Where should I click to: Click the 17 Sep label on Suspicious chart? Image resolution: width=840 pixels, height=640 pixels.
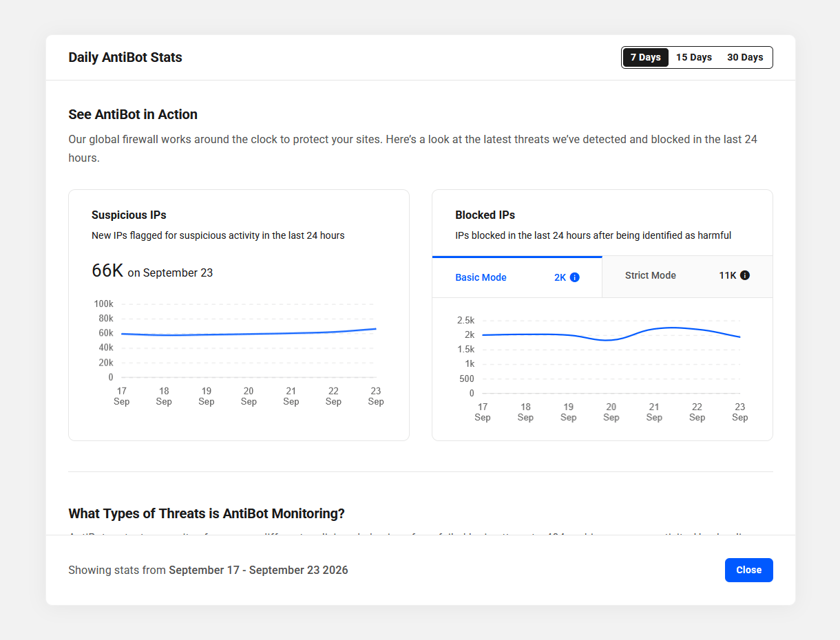[x=121, y=396]
